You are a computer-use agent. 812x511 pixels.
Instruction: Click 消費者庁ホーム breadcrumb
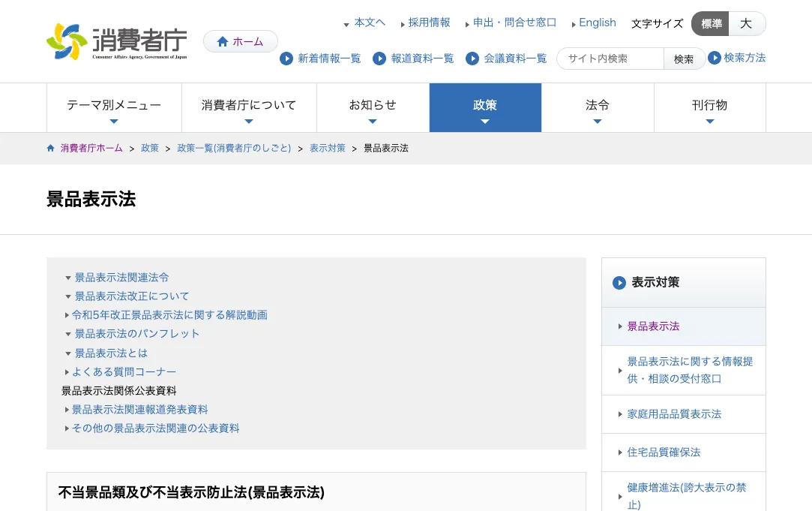[91, 149]
